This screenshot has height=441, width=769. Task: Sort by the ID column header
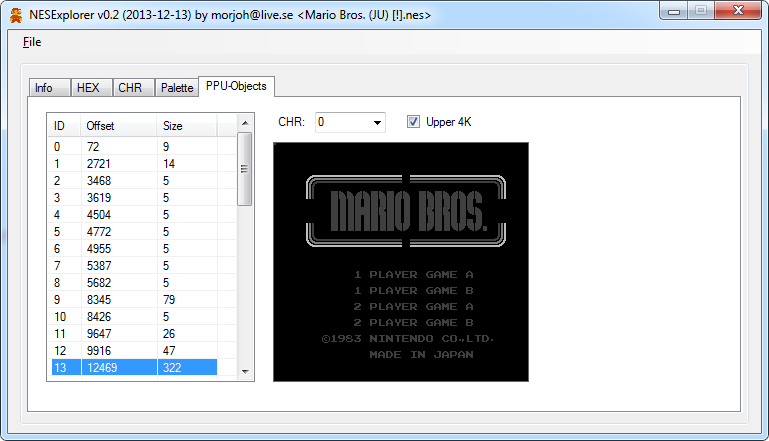tap(64, 126)
